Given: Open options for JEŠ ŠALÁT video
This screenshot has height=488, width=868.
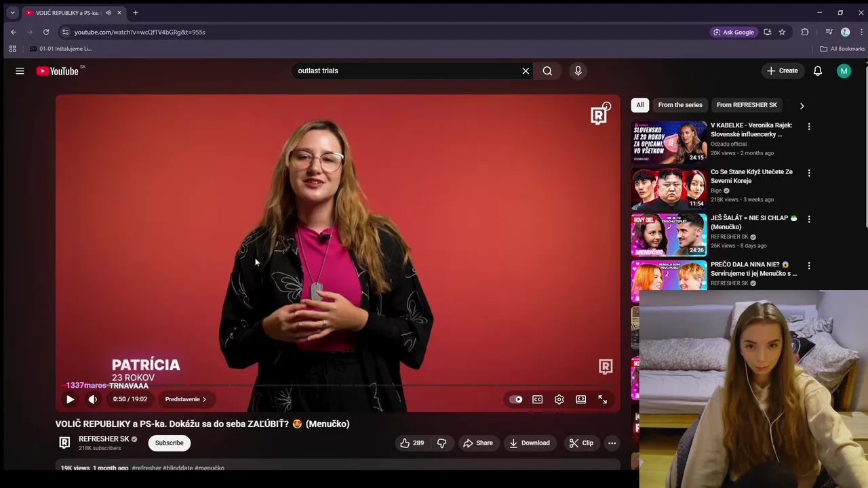Looking at the screenshot, I should (809, 219).
